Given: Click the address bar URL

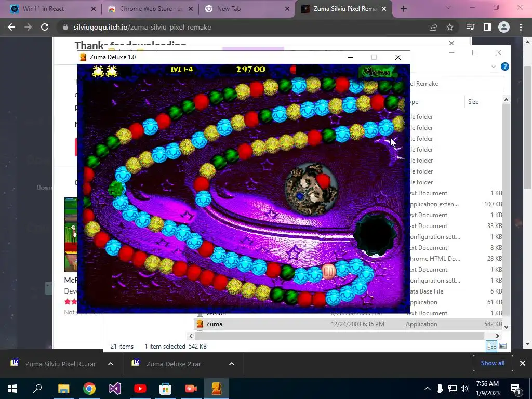Looking at the screenshot, I should [142, 27].
